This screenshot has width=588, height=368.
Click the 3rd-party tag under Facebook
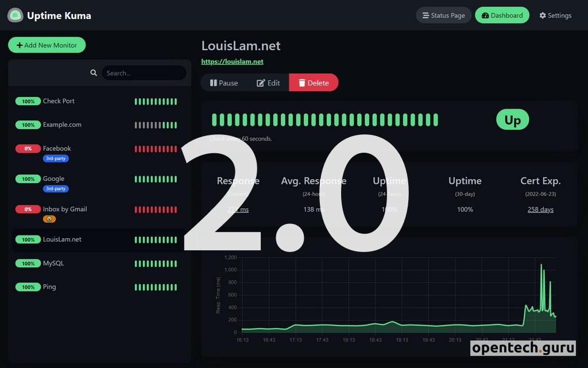pyautogui.click(x=56, y=158)
